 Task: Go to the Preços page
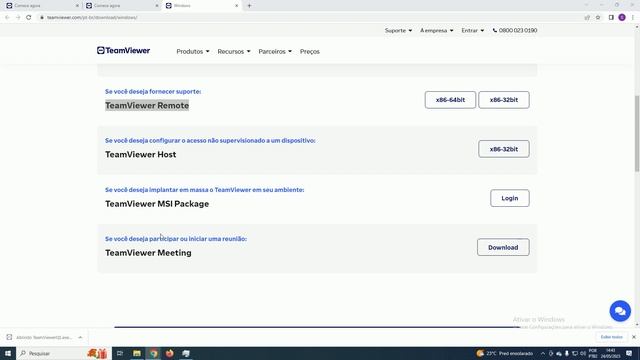(310, 52)
